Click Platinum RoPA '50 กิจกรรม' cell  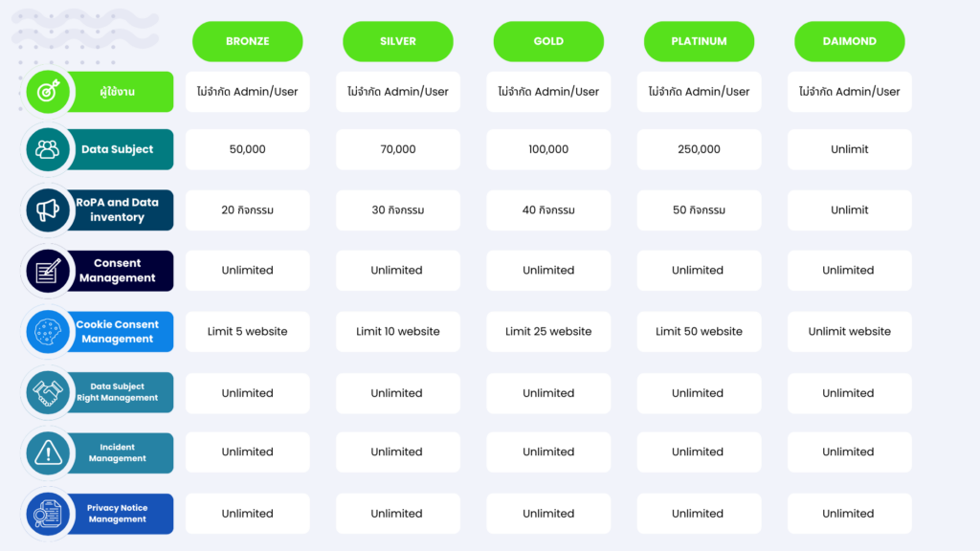coord(699,210)
